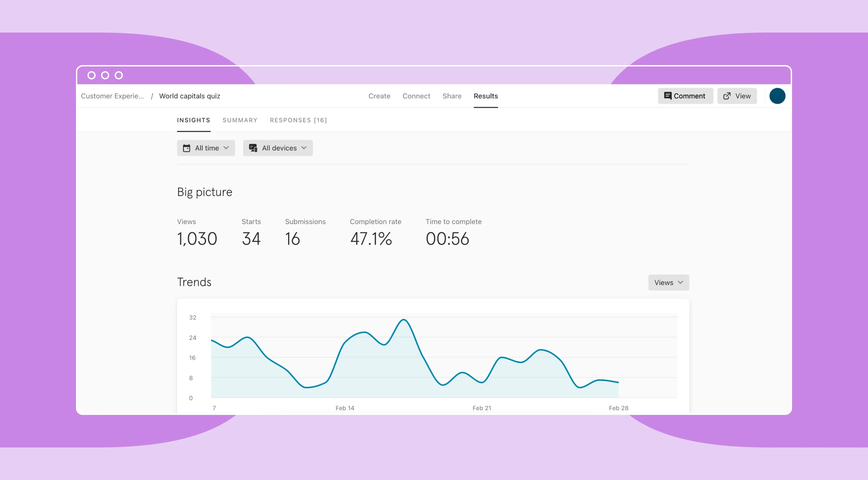Click the Comment button label
The height and width of the screenshot is (480, 868).
click(689, 96)
